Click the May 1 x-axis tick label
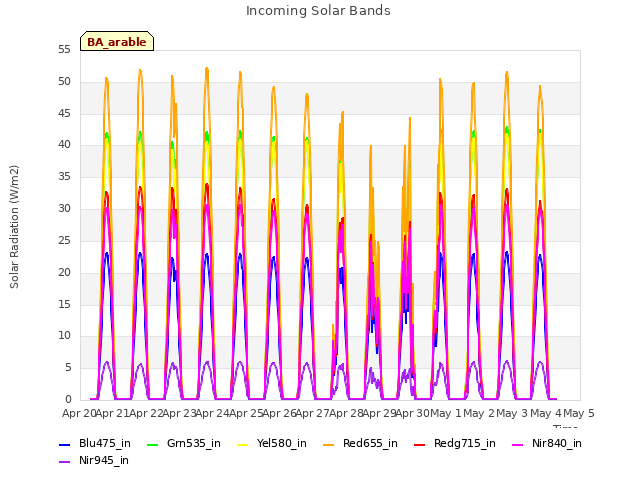 point(446,413)
